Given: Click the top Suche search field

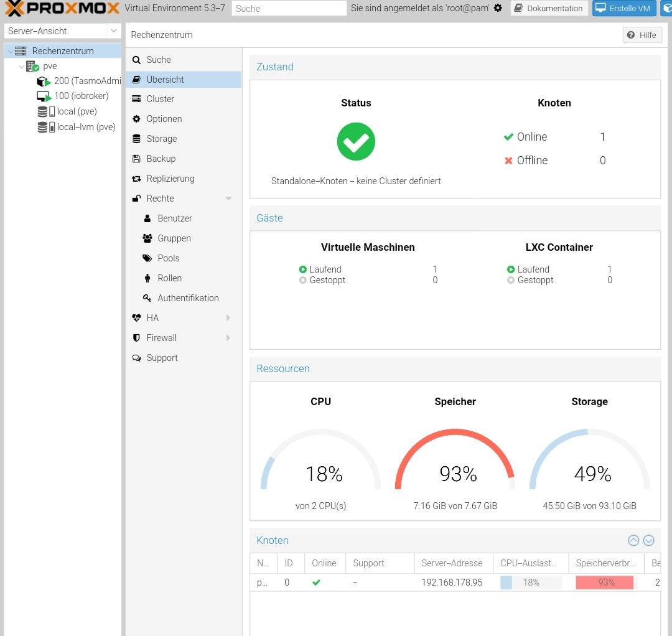Looking at the screenshot, I should coord(289,8).
